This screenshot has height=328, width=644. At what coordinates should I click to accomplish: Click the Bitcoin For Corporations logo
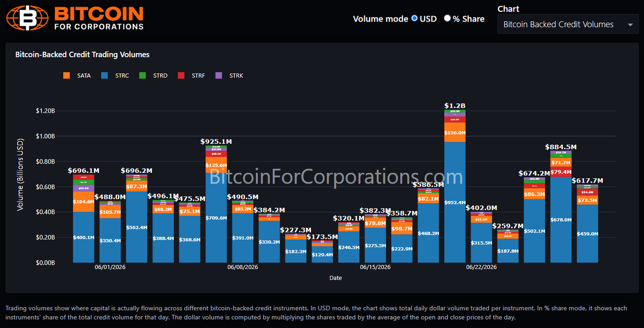click(75, 17)
